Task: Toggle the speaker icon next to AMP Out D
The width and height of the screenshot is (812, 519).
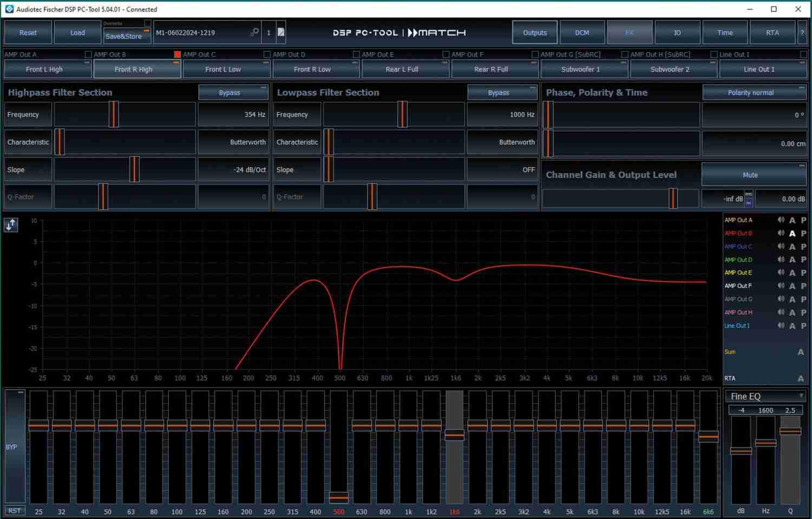Action: [x=781, y=259]
